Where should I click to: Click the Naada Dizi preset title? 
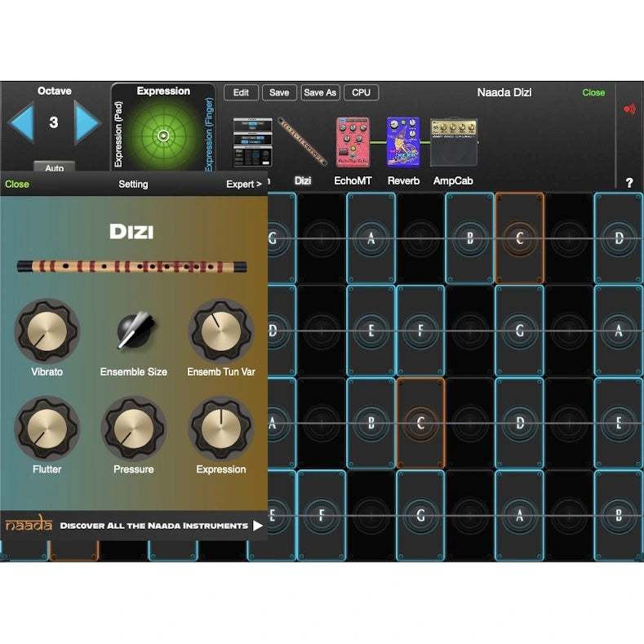pos(504,92)
